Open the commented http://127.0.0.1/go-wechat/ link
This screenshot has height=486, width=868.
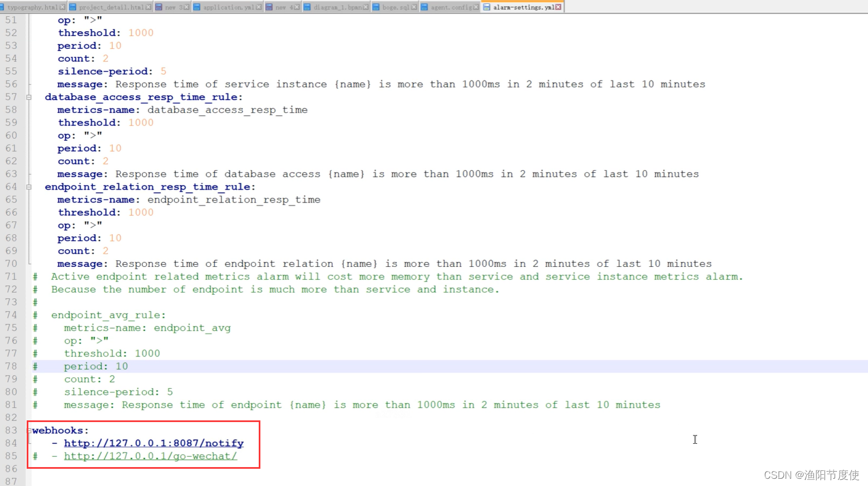[150, 456]
